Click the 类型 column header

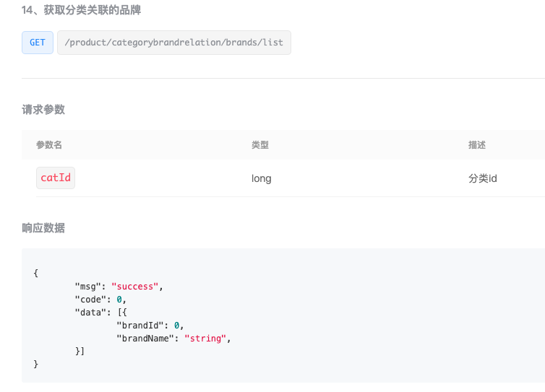[x=260, y=145]
